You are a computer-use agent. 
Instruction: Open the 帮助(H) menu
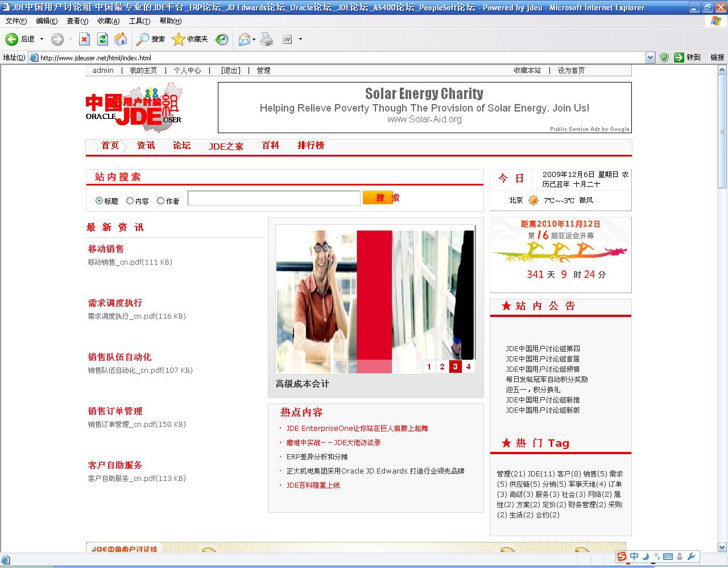coord(171,21)
